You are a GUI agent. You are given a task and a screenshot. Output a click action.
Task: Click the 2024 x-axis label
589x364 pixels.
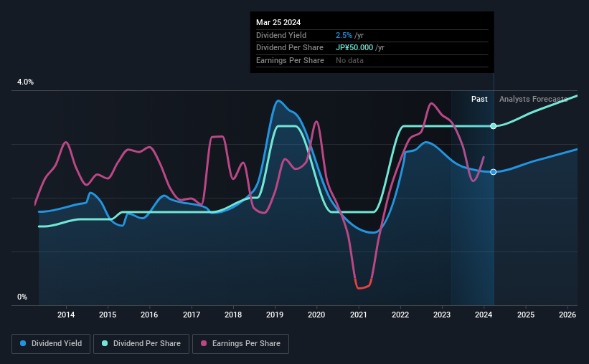click(484, 315)
